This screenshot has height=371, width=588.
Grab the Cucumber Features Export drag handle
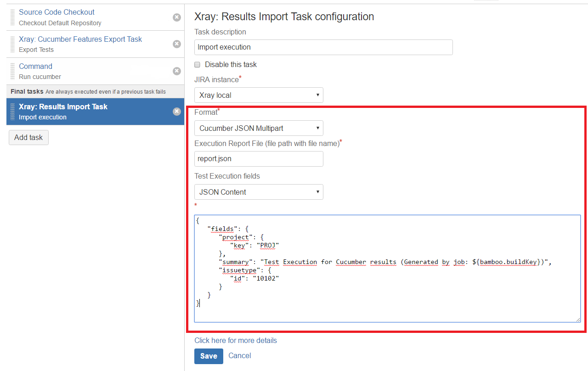[12, 44]
